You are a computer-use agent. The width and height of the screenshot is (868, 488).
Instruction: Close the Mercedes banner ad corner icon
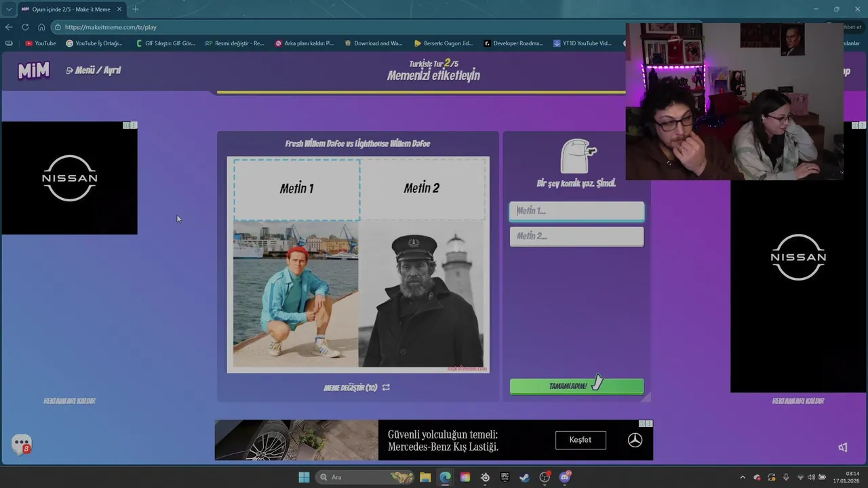[x=649, y=424]
